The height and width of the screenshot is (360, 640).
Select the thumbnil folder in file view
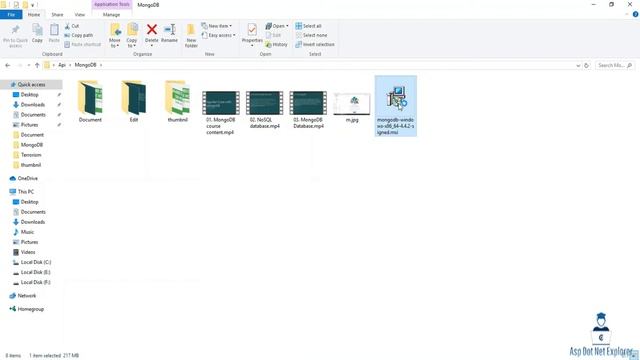pyautogui.click(x=178, y=102)
